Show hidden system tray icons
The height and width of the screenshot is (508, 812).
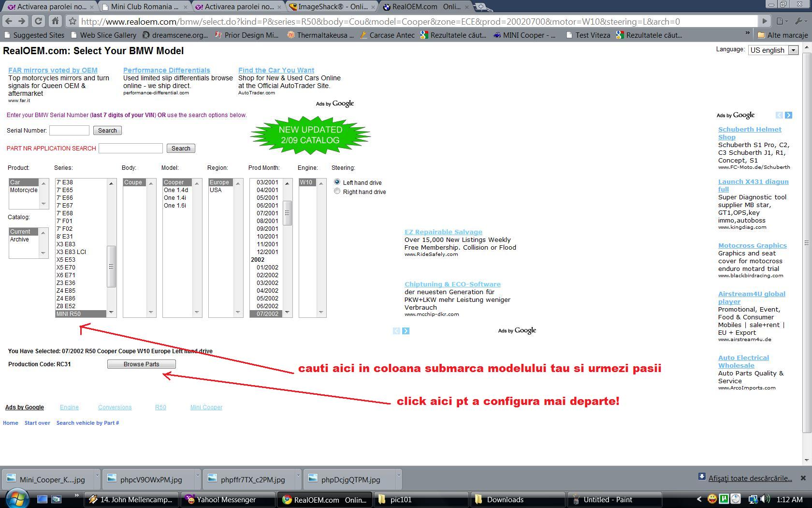point(698,499)
